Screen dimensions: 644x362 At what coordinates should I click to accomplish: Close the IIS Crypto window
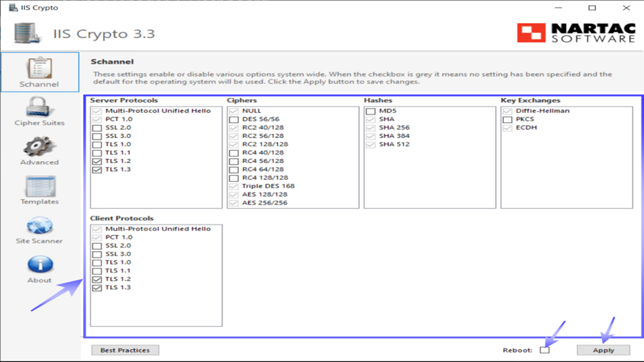(x=626, y=7)
